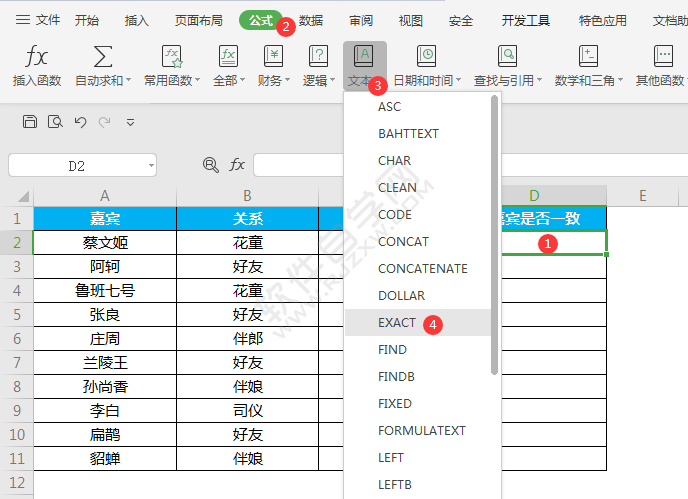Select the DOLLAR function
The height and width of the screenshot is (499, 688).
418,295
